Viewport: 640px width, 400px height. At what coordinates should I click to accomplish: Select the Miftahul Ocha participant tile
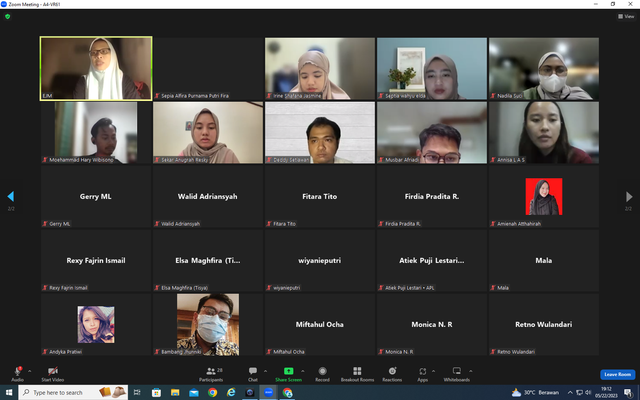[320, 324]
